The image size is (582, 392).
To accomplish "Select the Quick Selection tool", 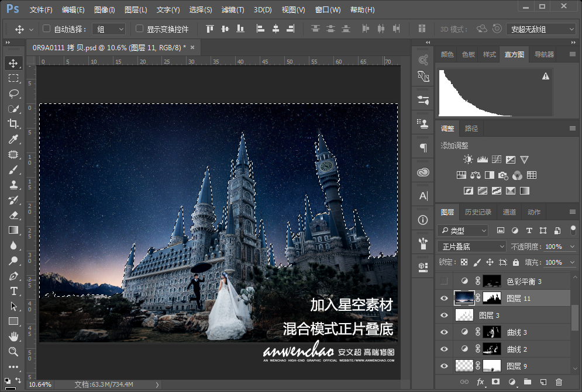I will pos(13,108).
